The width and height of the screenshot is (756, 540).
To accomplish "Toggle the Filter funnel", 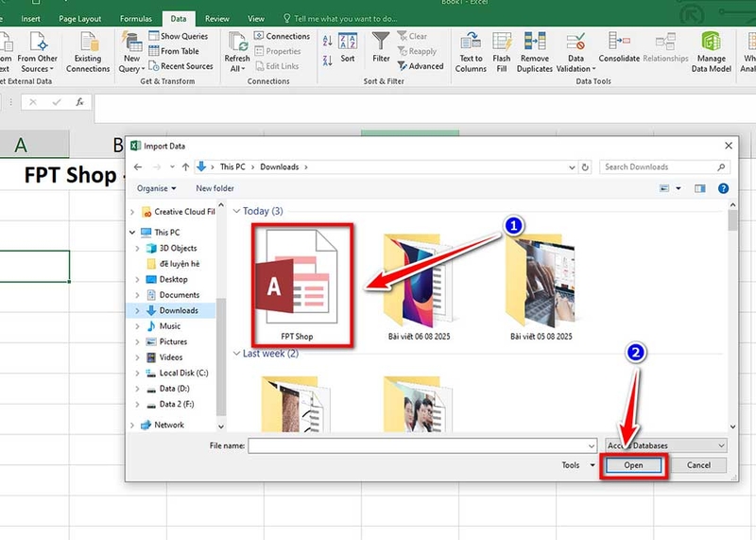I will point(381,47).
